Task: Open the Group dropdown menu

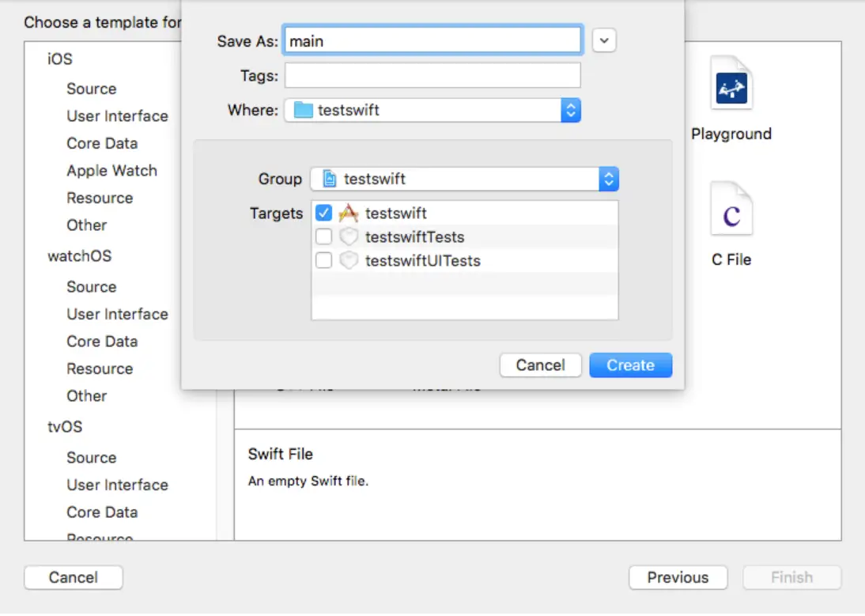Action: point(608,180)
